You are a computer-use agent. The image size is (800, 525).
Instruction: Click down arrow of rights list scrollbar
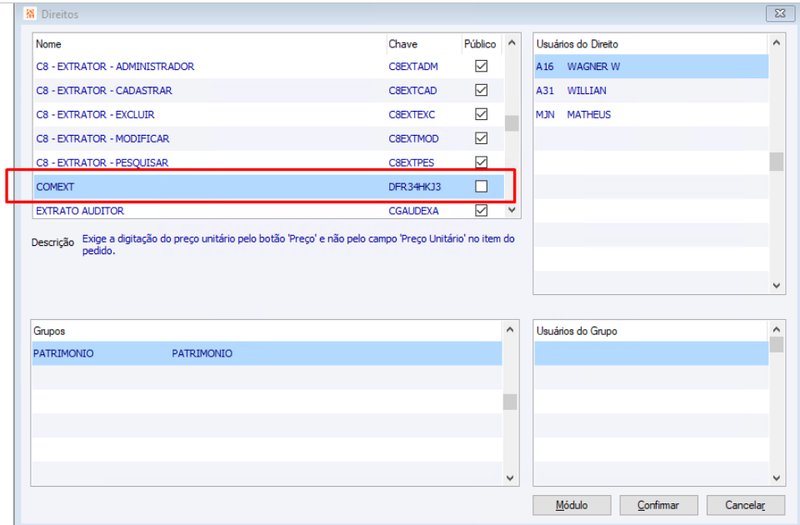[x=512, y=210]
